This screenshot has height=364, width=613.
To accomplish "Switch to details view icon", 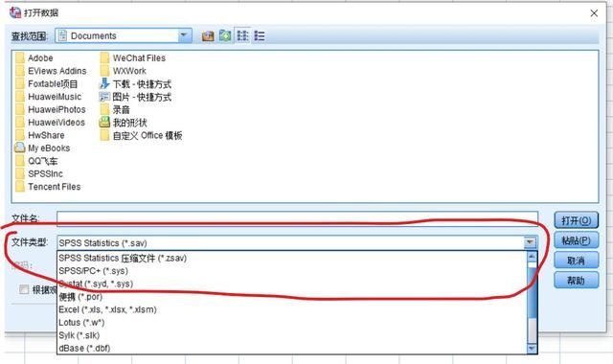I will (260, 36).
